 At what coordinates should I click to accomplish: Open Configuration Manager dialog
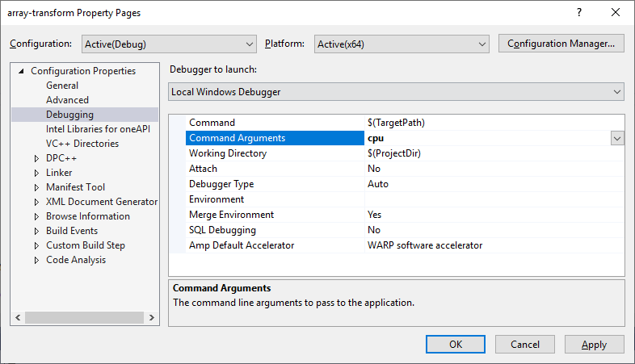tap(561, 44)
